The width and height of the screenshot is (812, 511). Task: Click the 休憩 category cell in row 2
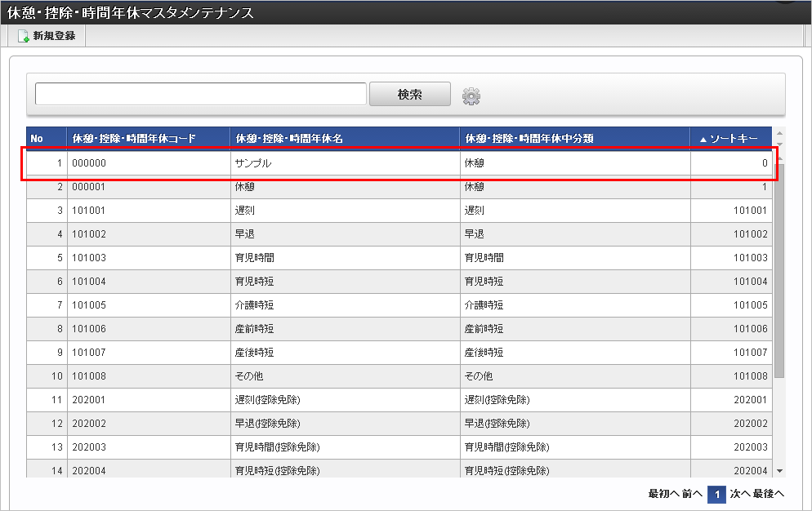(x=575, y=187)
